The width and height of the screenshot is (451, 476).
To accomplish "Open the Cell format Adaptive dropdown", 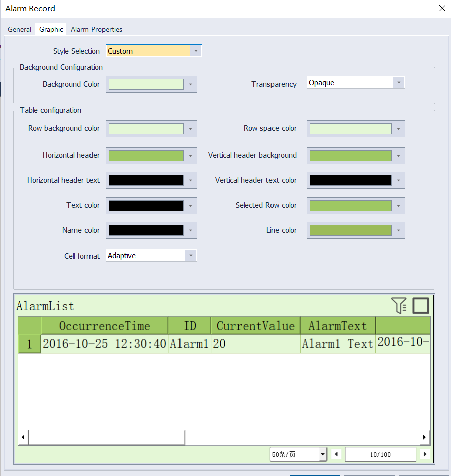I will click(x=151, y=256).
